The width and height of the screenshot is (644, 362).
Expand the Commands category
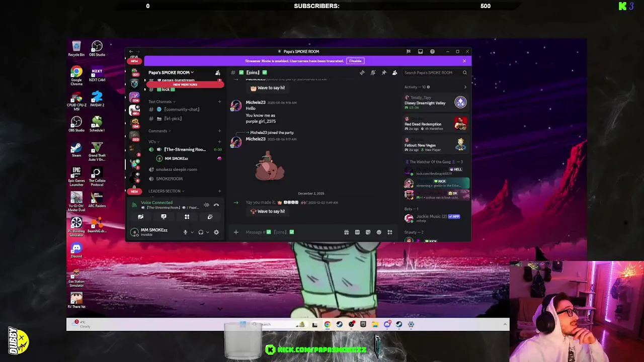coord(159,131)
